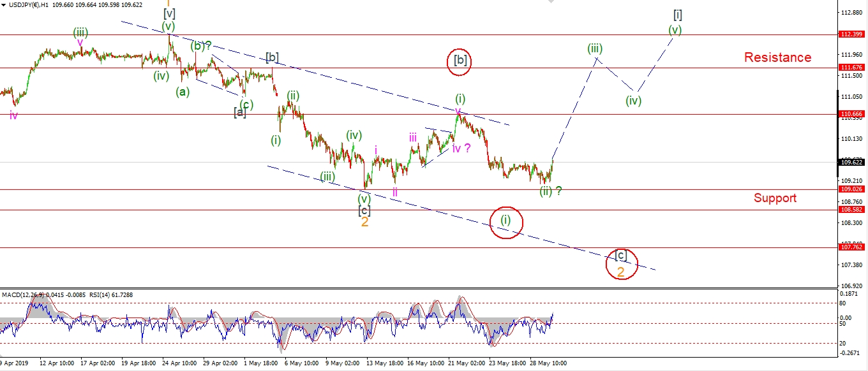Click the 17 Apr 02:00 time label
The width and height of the screenshot is (868, 371).
pos(98,363)
